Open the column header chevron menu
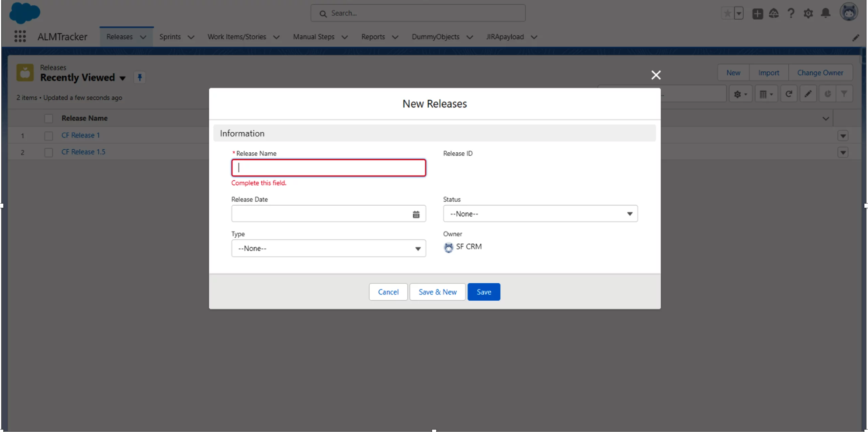The height and width of the screenshot is (432, 868). point(826,118)
